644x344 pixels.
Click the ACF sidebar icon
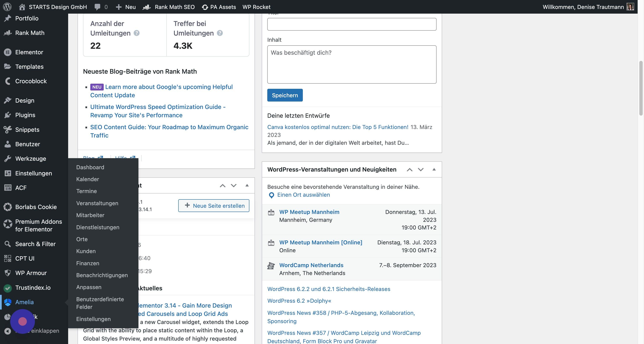[x=8, y=188]
